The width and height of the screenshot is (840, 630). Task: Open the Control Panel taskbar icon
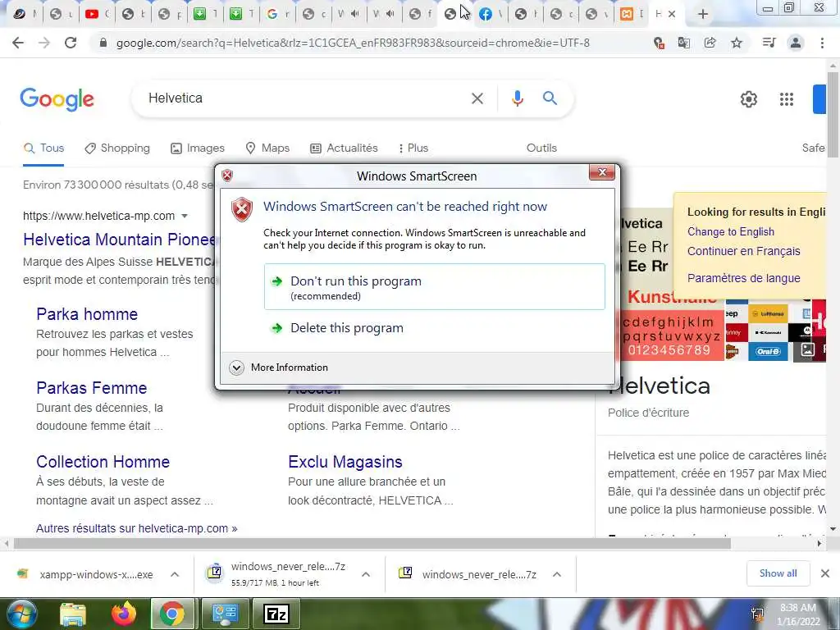point(225,614)
